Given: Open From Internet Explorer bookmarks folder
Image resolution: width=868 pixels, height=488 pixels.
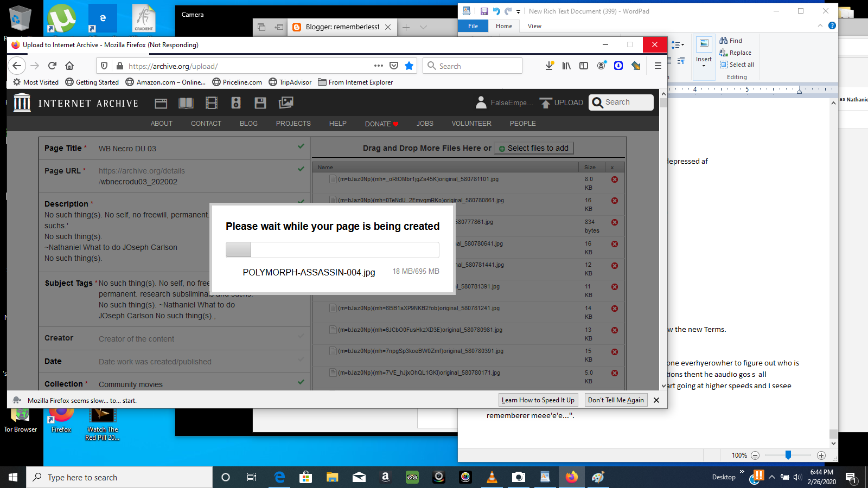Looking at the screenshot, I should pos(355,82).
